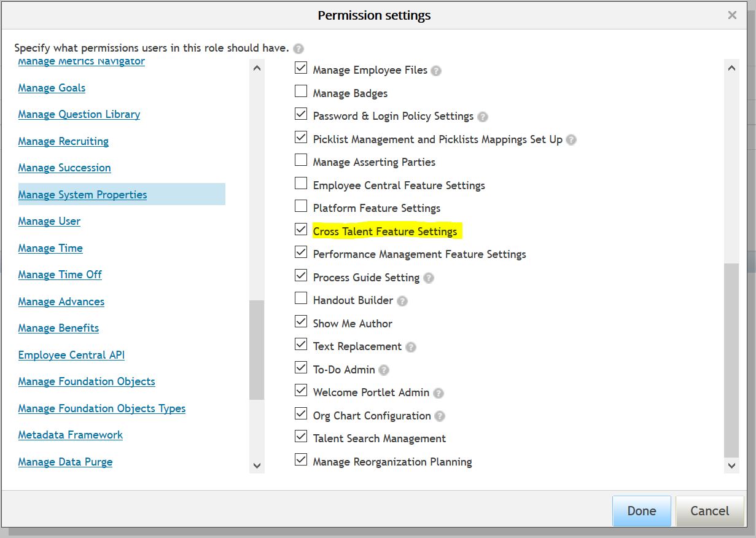This screenshot has height=538, width=756.
Task: Click the Done button
Action: tap(642, 511)
